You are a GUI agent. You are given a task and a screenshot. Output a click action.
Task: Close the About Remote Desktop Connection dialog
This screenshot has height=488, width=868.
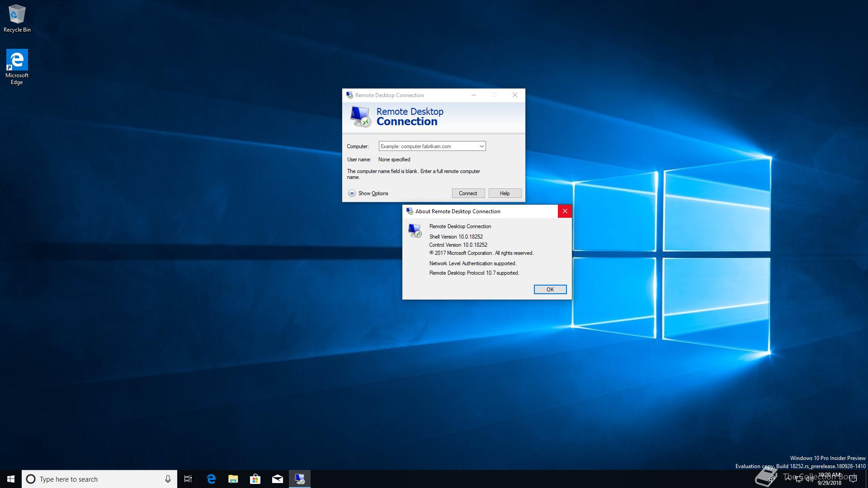pyautogui.click(x=565, y=211)
